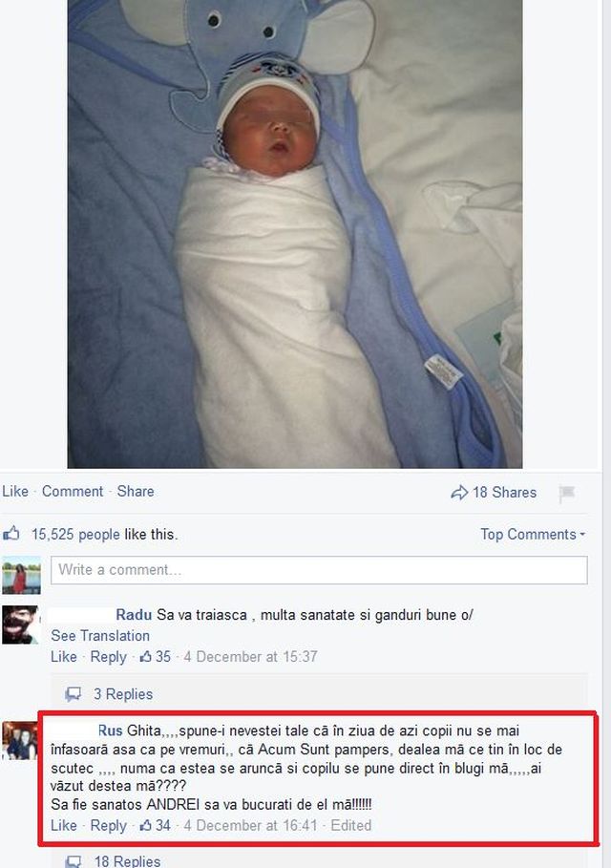Expand the 3 Replies thread
611x868 pixels.
[x=123, y=694]
